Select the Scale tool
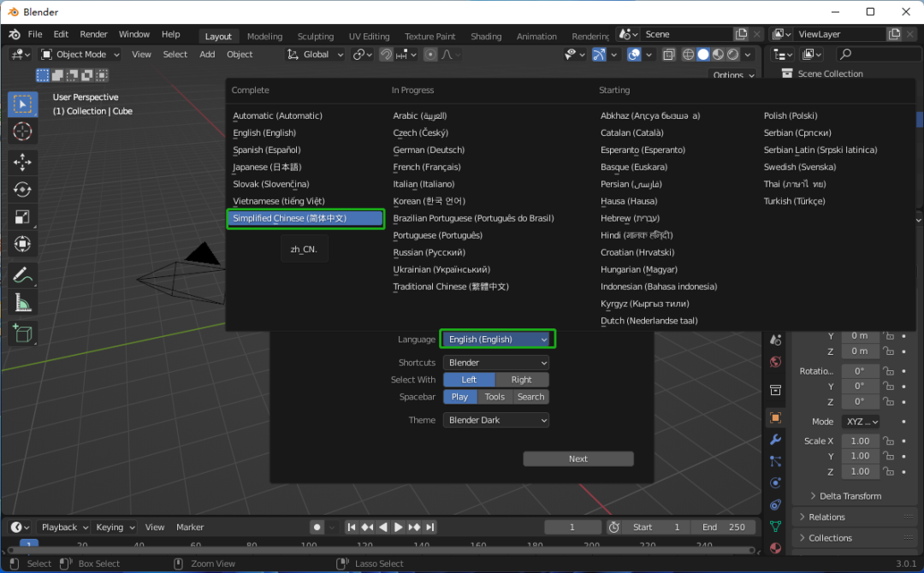Screen dimensions: 924x573 click(x=22, y=216)
